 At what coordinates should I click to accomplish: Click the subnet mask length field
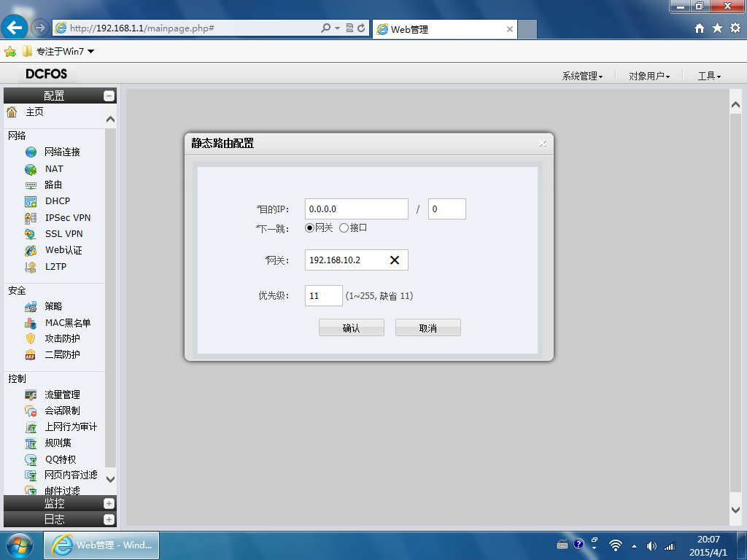coord(447,209)
